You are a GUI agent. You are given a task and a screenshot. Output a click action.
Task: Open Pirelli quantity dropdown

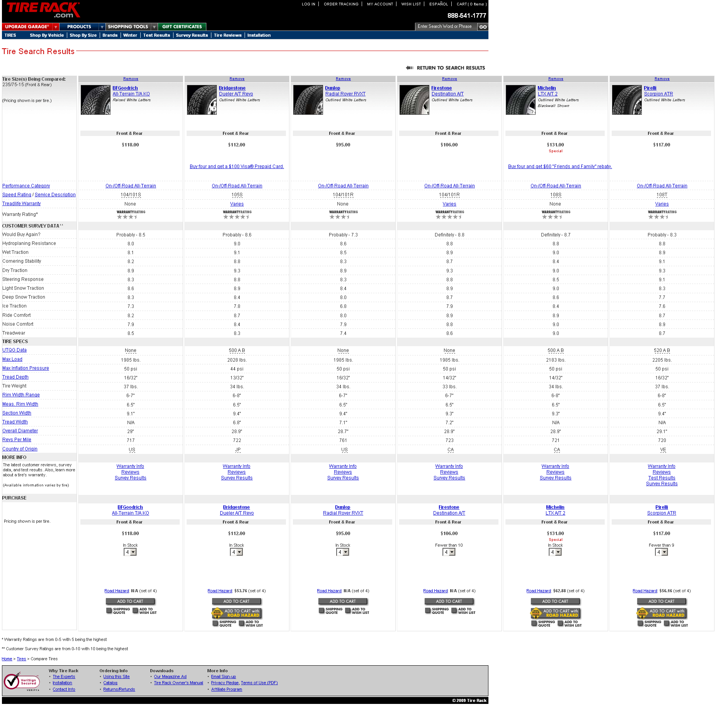pyautogui.click(x=662, y=552)
